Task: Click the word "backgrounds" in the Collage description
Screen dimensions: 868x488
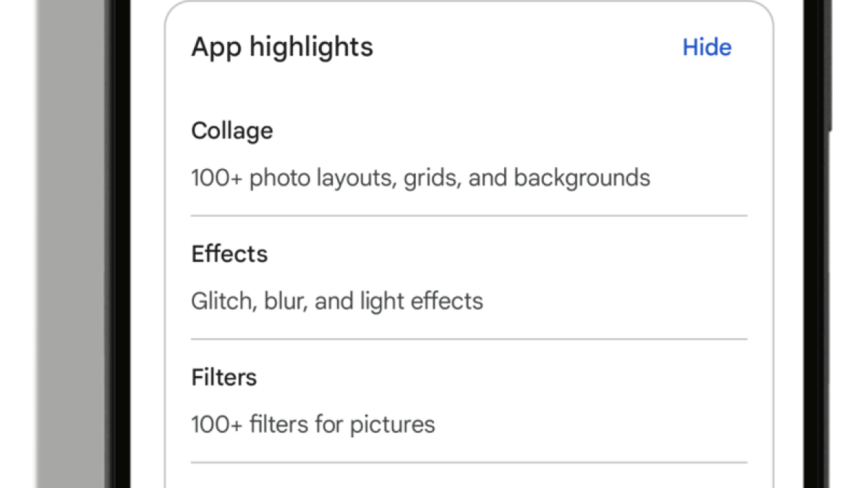Action: click(x=582, y=178)
